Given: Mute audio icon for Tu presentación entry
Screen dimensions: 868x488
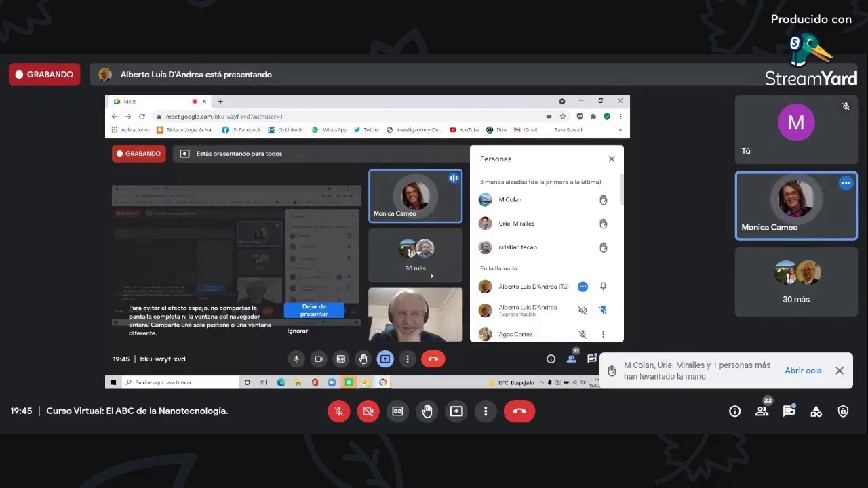Looking at the screenshot, I should [583, 310].
